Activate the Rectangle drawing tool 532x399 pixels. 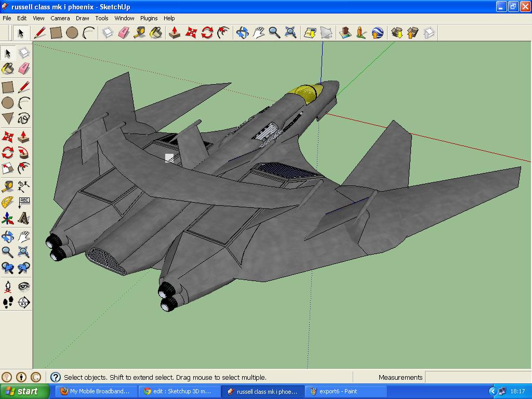[55, 33]
